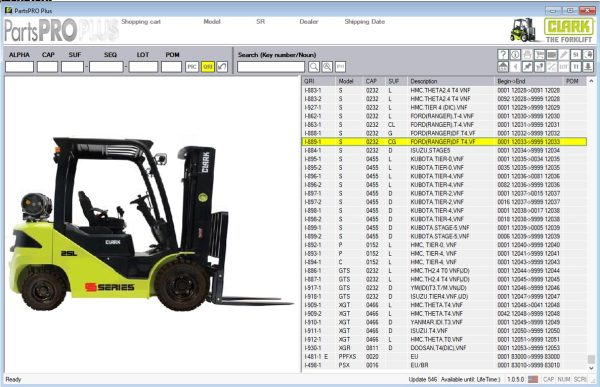600x387 pixels.
Task: Click the yellow GRI button
Action: [208, 67]
